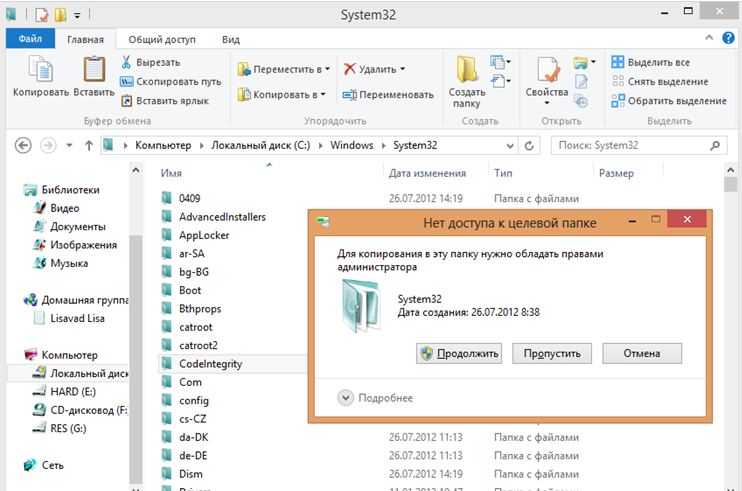Refresh the folder with the refresh icon
742x491 pixels.
[529, 146]
